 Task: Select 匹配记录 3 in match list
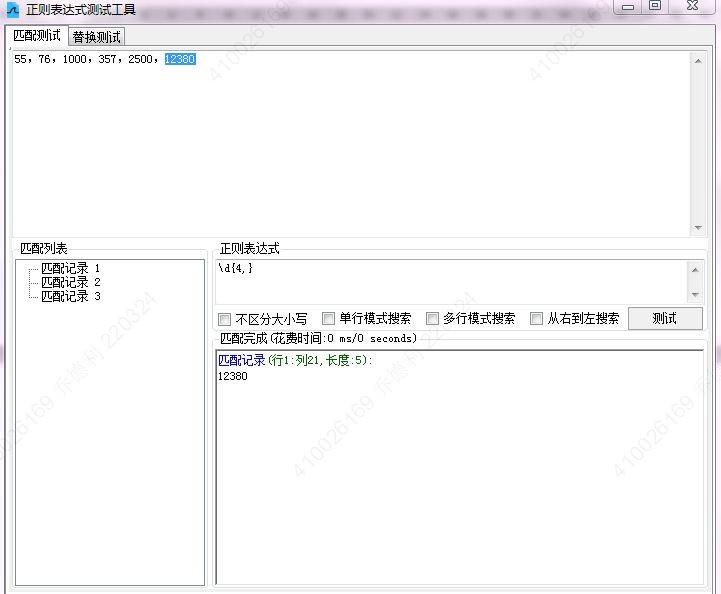[70, 296]
